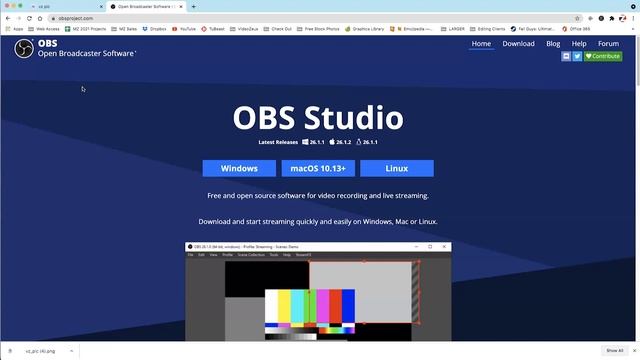Close the first browser tab

(101, 7)
